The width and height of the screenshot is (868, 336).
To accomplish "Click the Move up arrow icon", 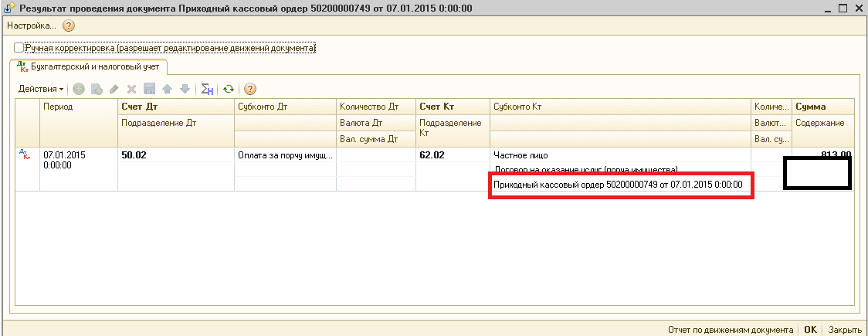I will (167, 89).
